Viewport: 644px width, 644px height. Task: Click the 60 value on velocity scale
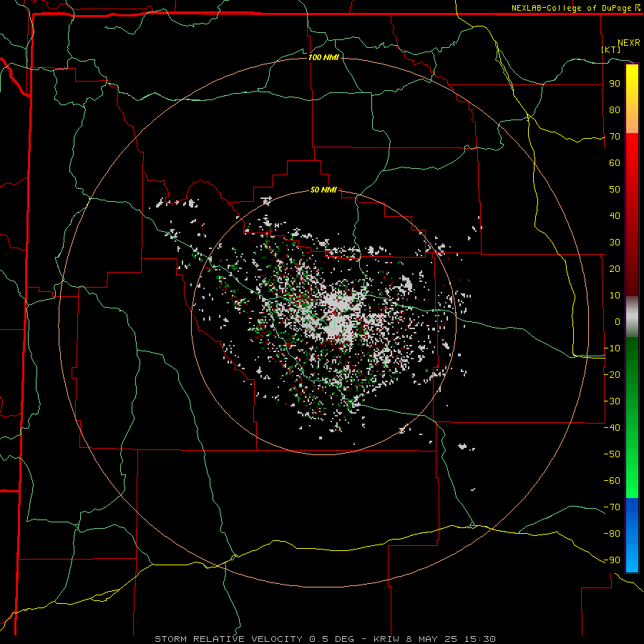(x=615, y=163)
